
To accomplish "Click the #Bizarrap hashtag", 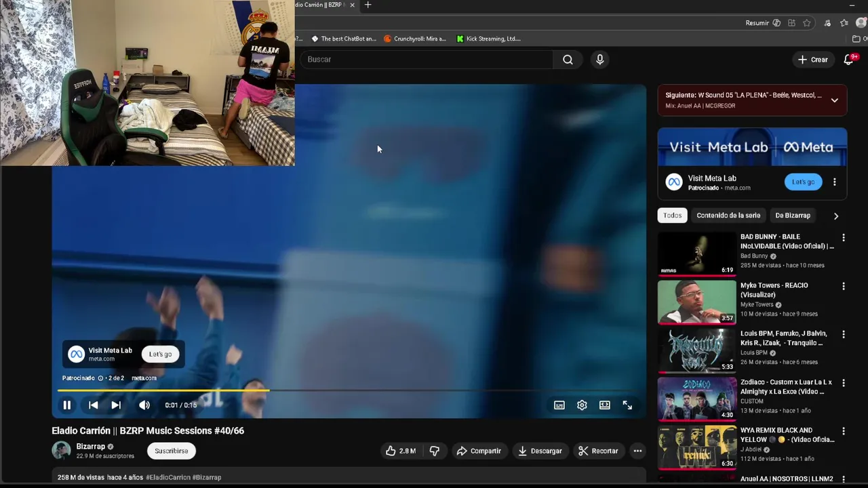I will 207,477.
